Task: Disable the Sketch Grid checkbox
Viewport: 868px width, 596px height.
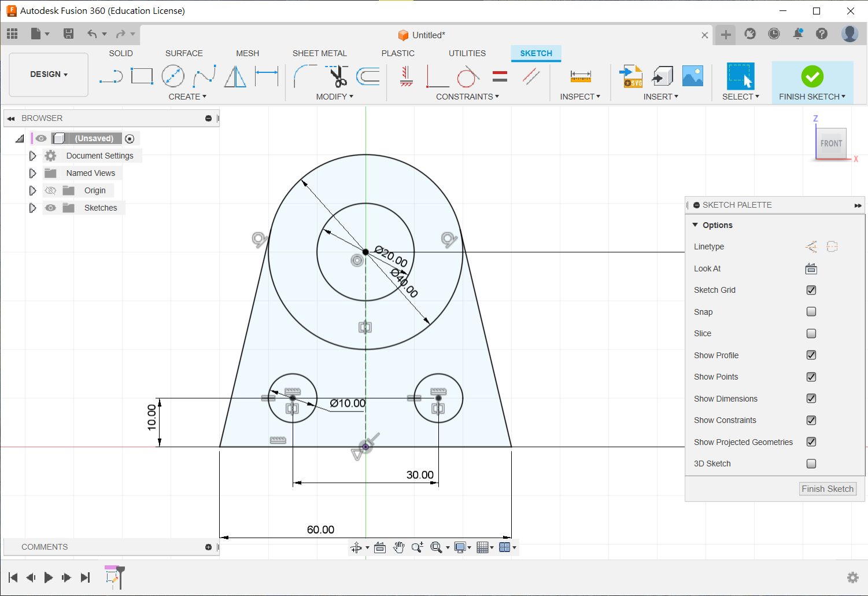Action: (x=811, y=290)
